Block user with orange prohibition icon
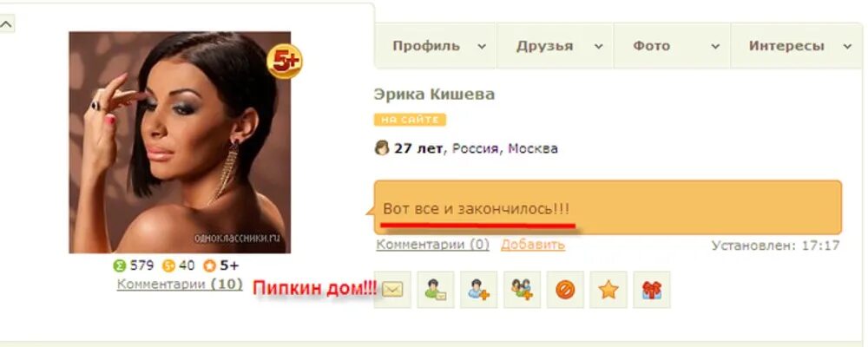868x347 pixels. pyautogui.click(x=565, y=290)
